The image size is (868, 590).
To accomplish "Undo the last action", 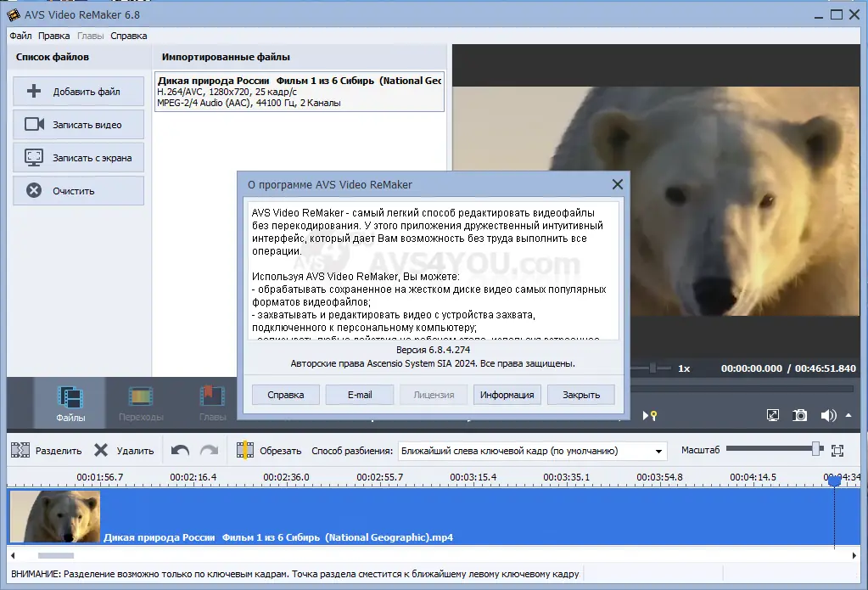I will 180,450.
